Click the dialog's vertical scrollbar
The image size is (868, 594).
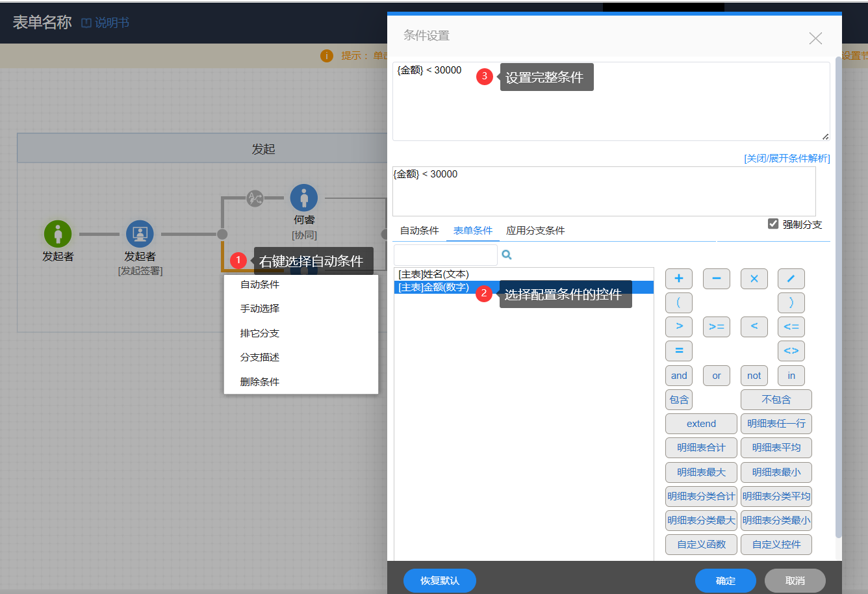tap(838, 299)
